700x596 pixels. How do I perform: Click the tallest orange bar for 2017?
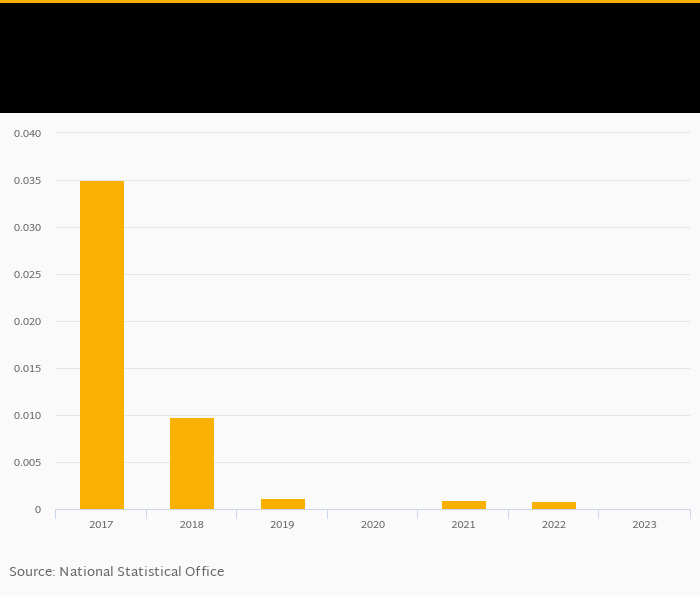click(101, 345)
